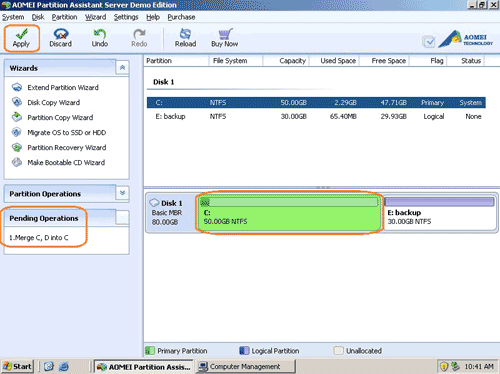
Task: Open the Windows Start menu
Action: pyautogui.click(x=17, y=366)
